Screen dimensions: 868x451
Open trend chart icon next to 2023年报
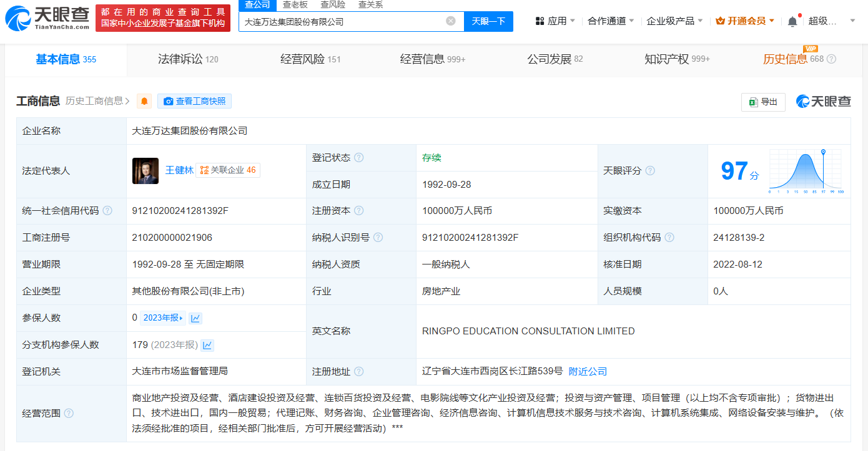[195, 318]
